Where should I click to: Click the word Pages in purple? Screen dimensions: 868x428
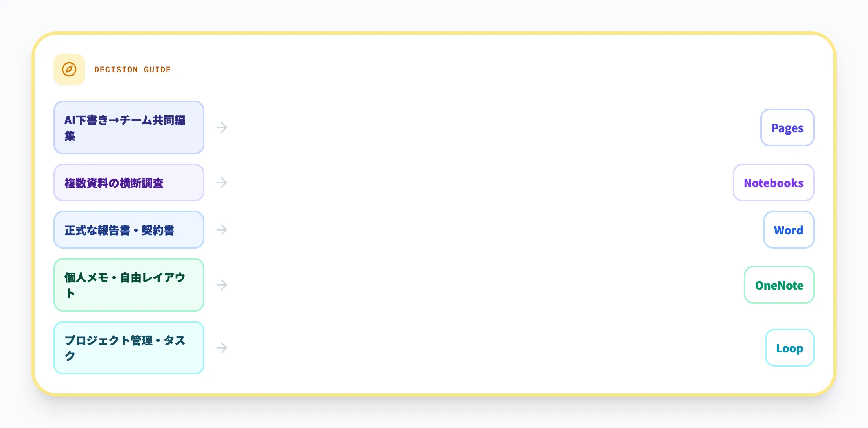coord(787,128)
